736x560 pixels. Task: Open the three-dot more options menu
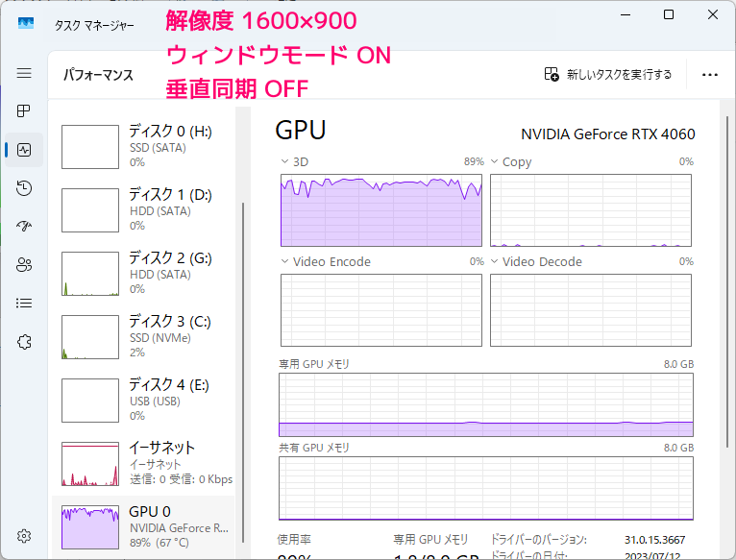710,75
